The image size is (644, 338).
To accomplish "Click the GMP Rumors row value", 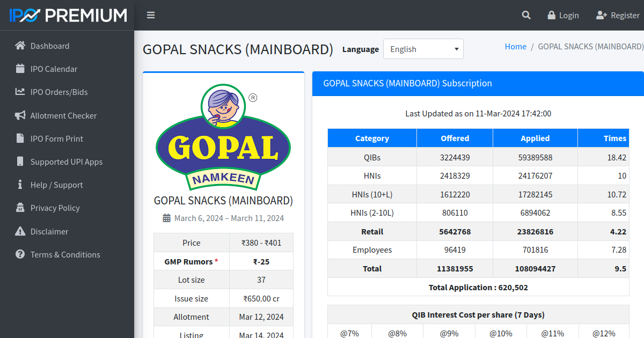I will pos(261,261).
